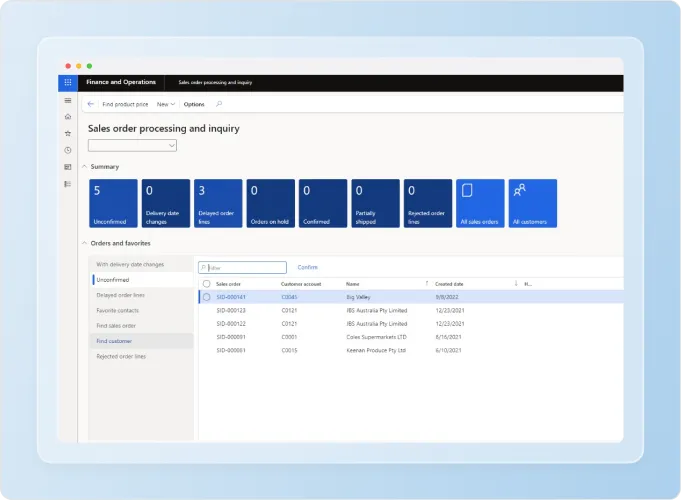
Task: Open the Options menu
Action: [194, 104]
